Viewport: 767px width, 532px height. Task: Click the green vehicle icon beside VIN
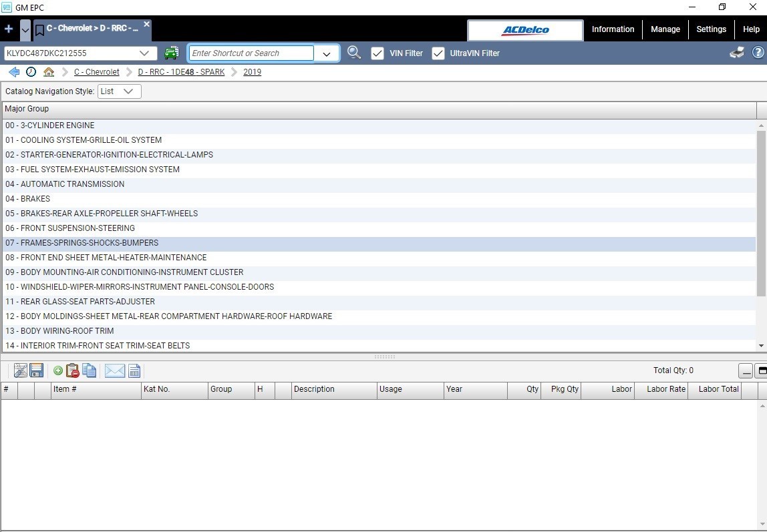click(x=171, y=53)
